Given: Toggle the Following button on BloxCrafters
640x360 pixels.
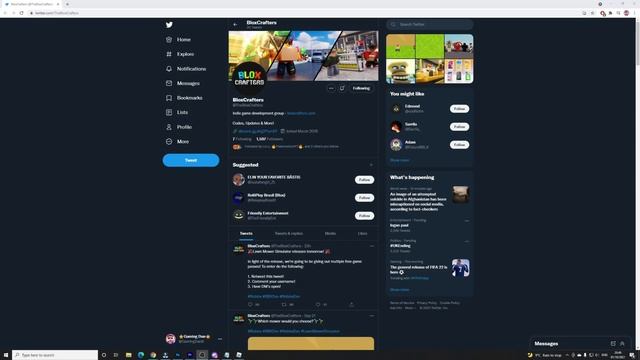Looking at the screenshot, I should [361, 88].
